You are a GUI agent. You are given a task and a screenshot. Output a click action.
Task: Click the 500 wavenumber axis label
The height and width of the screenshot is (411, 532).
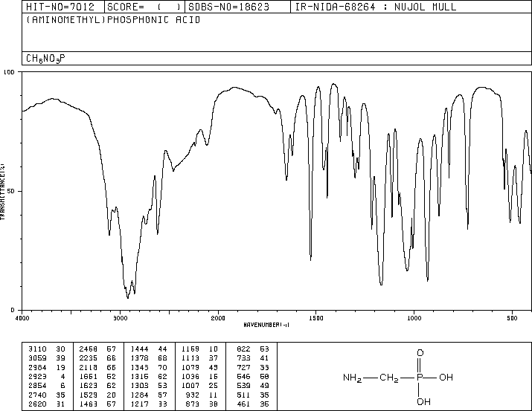tap(512, 318)
